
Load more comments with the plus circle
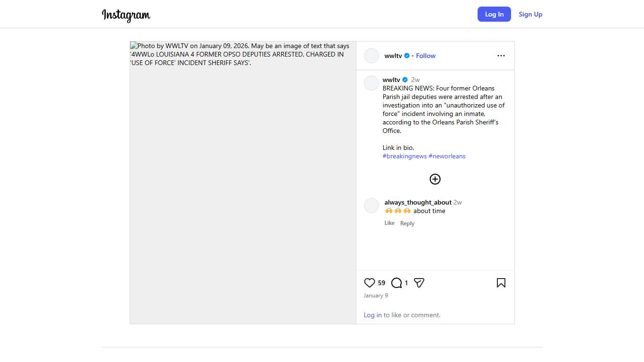pos(435,179)
